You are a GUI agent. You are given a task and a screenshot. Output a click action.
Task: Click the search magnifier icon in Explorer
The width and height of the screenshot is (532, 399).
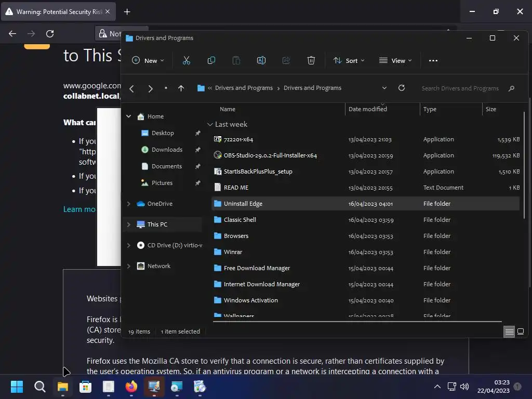tap(511, 88)
